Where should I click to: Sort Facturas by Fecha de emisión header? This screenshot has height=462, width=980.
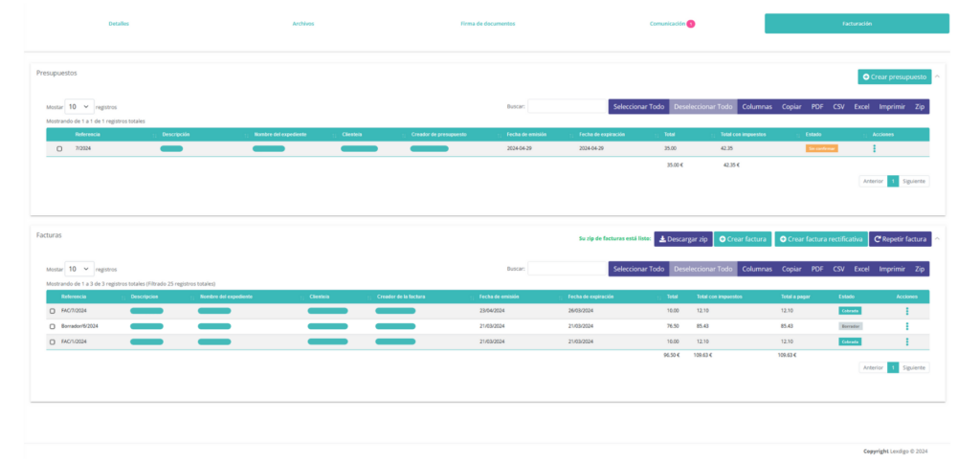pyautogui.click(x=498, y=297)
